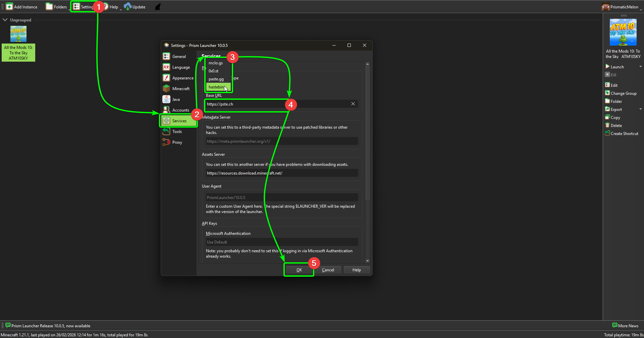
Task: Expand the Export options dropdown arrow
Action: (x=641, y=109)
